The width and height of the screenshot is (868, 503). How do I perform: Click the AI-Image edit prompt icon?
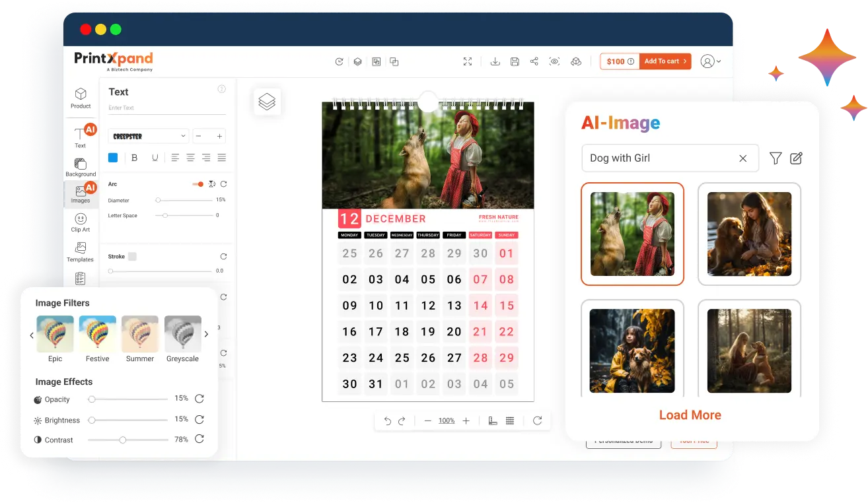pos(796,158)
